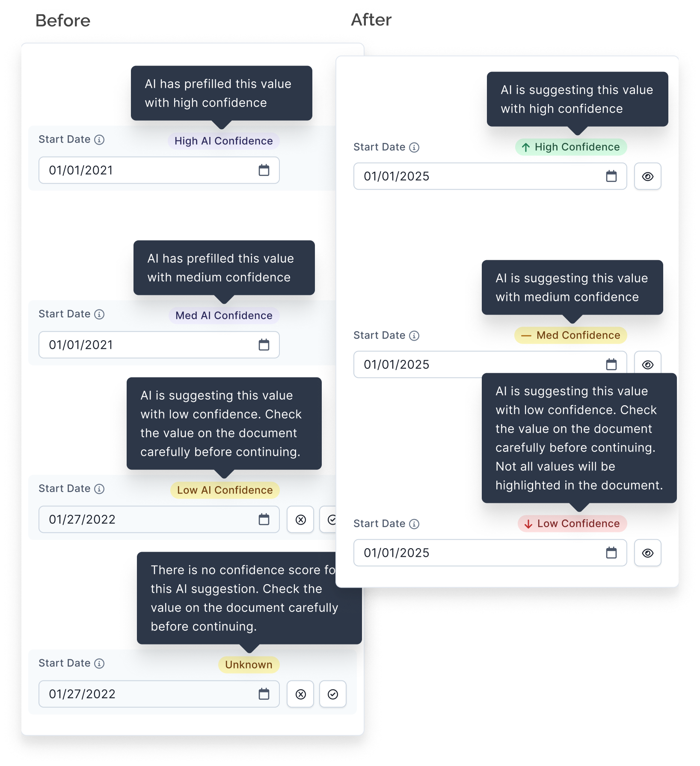Click the dismiss icon on the Unknown date row
This screenshot has width=700, height=766.
coord(300,694)
